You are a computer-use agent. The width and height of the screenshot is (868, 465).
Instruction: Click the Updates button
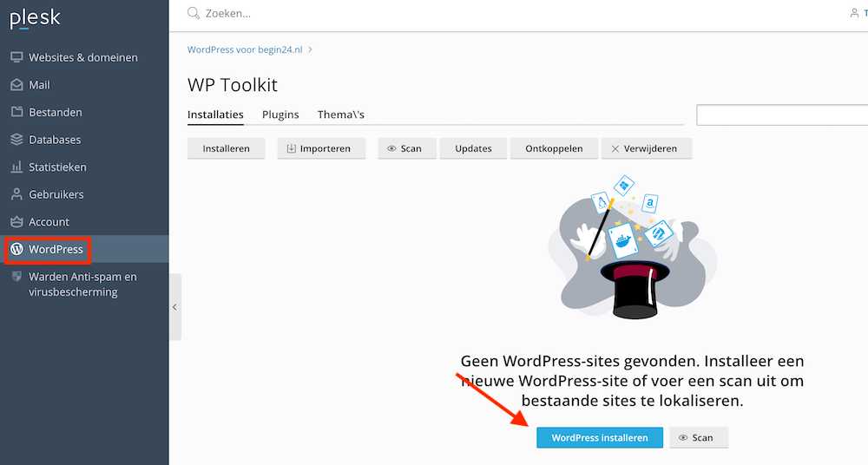(x=473, y=148)
